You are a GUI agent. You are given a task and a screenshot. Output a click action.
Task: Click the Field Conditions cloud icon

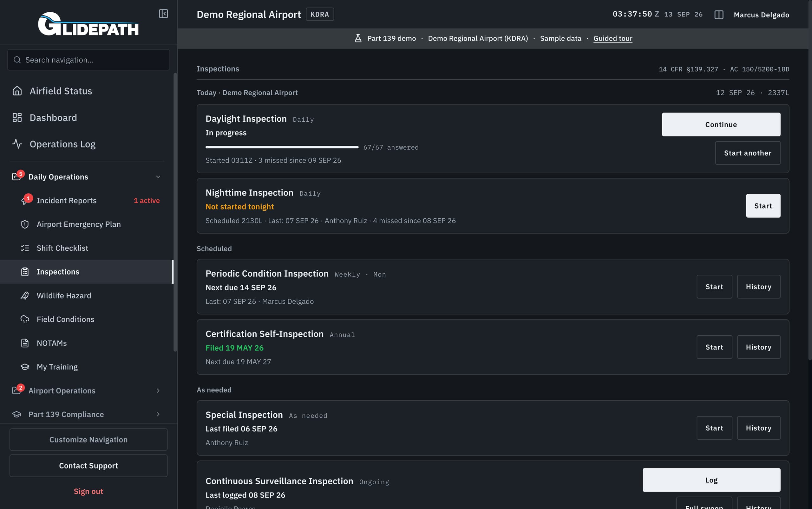[x=25, y=319]
